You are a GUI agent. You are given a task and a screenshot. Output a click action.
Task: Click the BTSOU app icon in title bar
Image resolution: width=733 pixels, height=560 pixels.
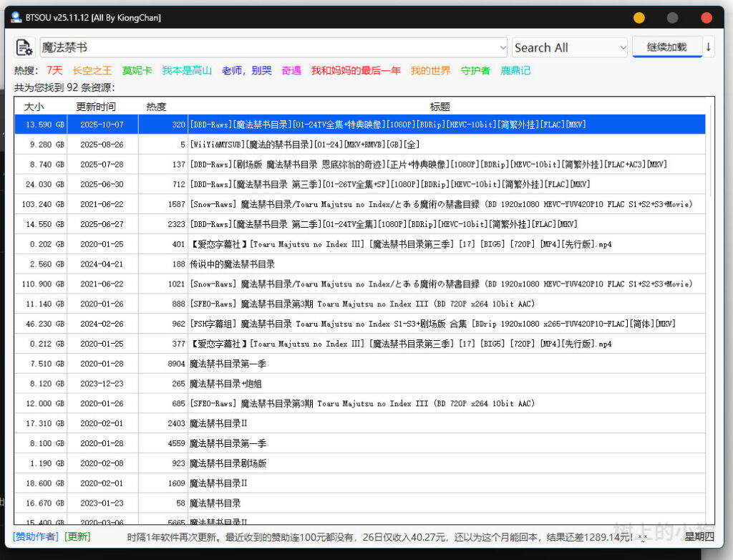pyautogui.click(x=16, y=17)
